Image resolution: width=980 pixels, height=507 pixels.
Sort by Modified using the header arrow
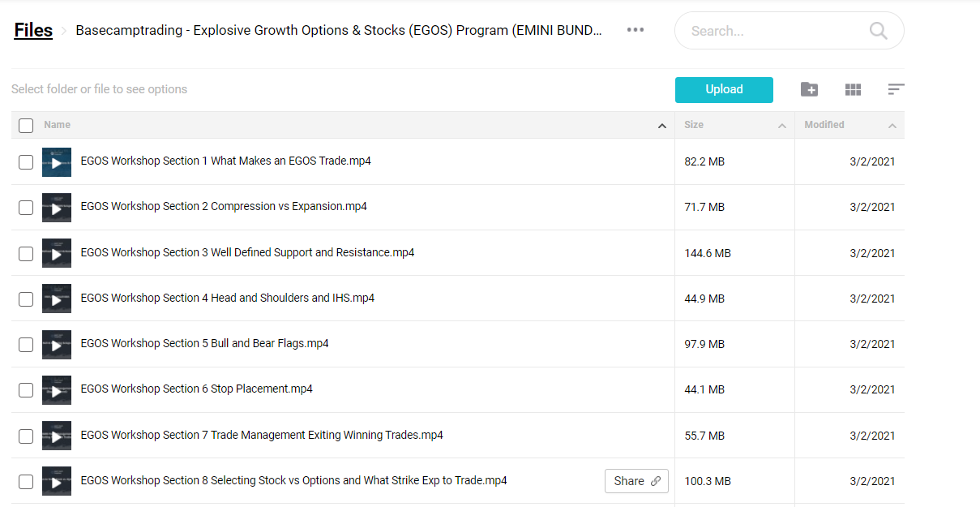[892, 126]
